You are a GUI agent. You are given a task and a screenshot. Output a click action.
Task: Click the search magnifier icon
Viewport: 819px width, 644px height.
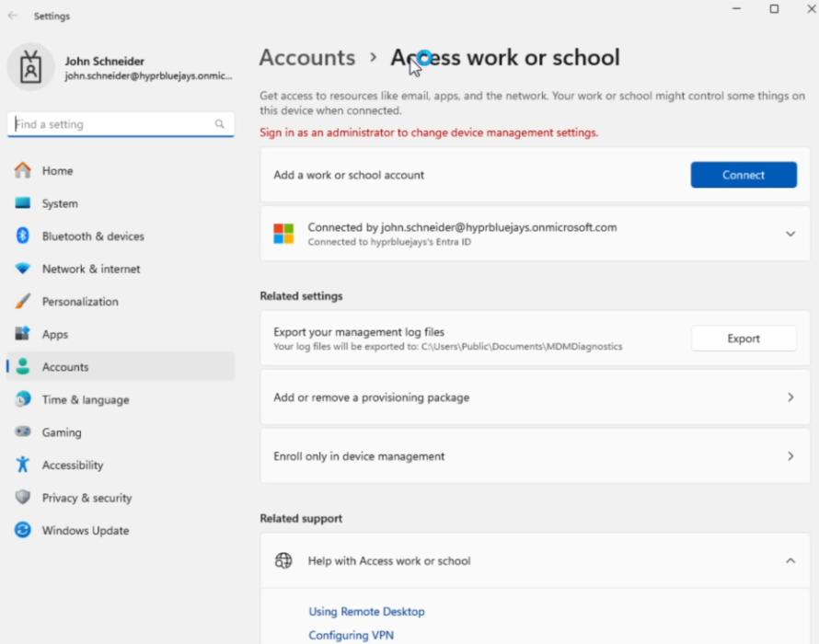(220, 124)
